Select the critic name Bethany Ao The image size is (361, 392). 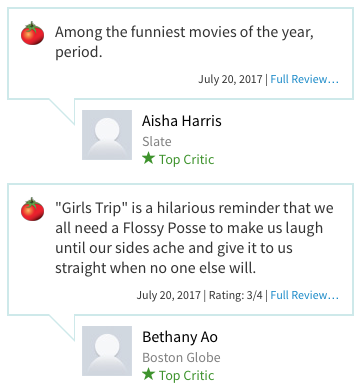tap(180, 337)
